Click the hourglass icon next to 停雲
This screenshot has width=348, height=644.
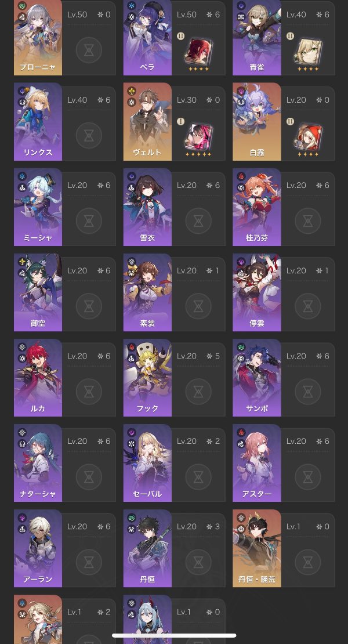point(308,306)
